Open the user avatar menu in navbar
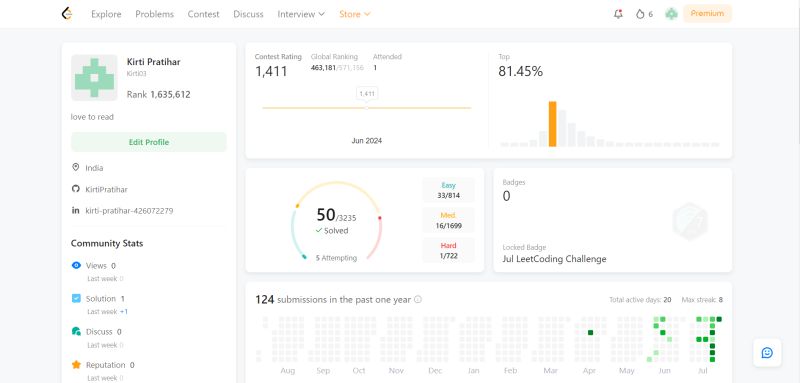 (671, 14)
